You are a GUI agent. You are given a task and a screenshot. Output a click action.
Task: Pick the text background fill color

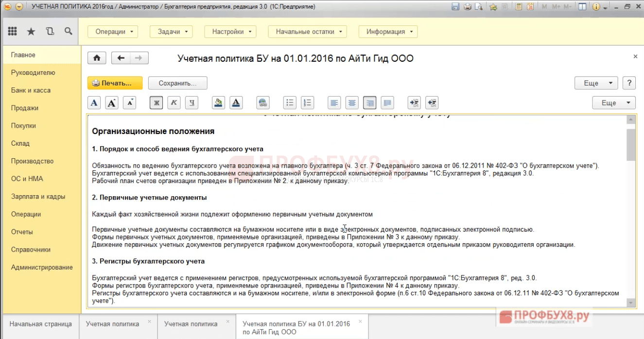219,102
